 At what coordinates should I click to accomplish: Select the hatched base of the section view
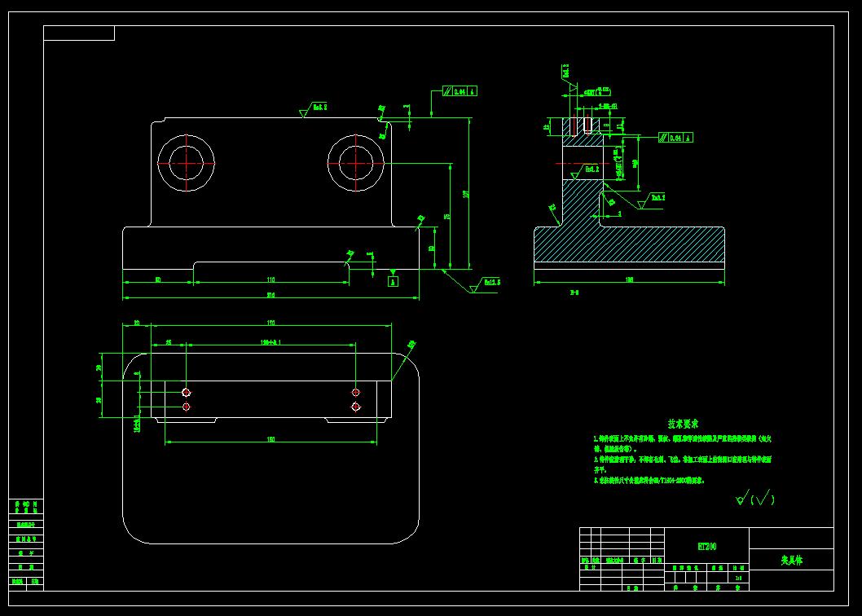click(629, 244)
